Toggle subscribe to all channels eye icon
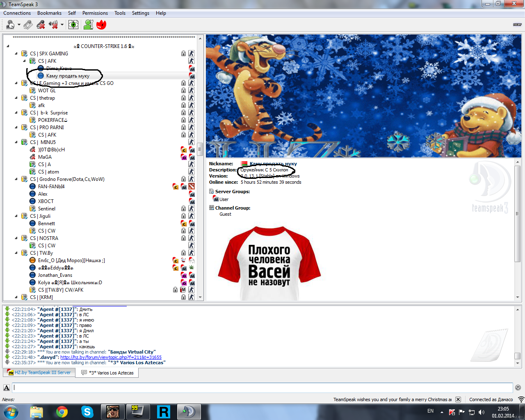This screenshot has width=525, height=420. click(73, 25)
